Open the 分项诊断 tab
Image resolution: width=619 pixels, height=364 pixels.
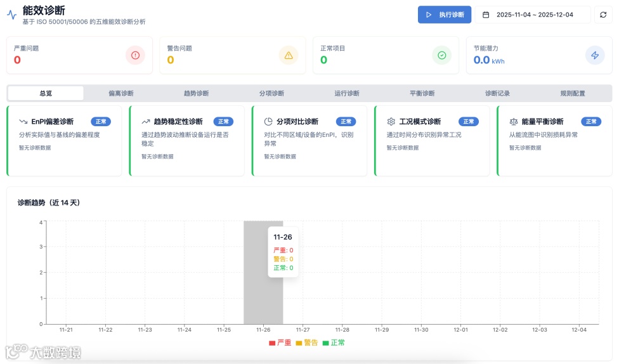click(x=271, y=93)
